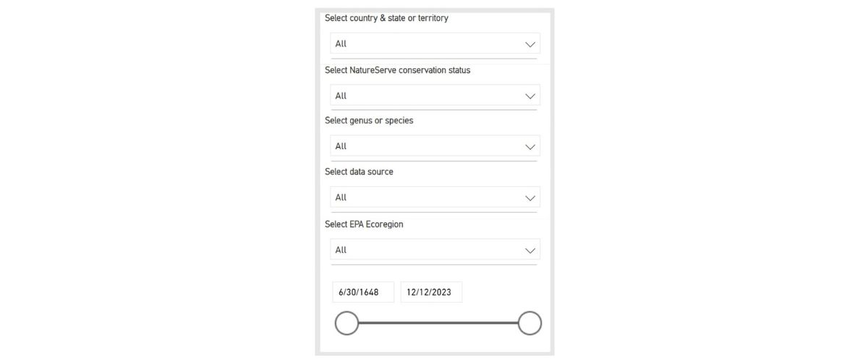This screenshot has height=362, width=868.
Task: Click 'All' value in data source dropdown
Action: pos(341,198)
